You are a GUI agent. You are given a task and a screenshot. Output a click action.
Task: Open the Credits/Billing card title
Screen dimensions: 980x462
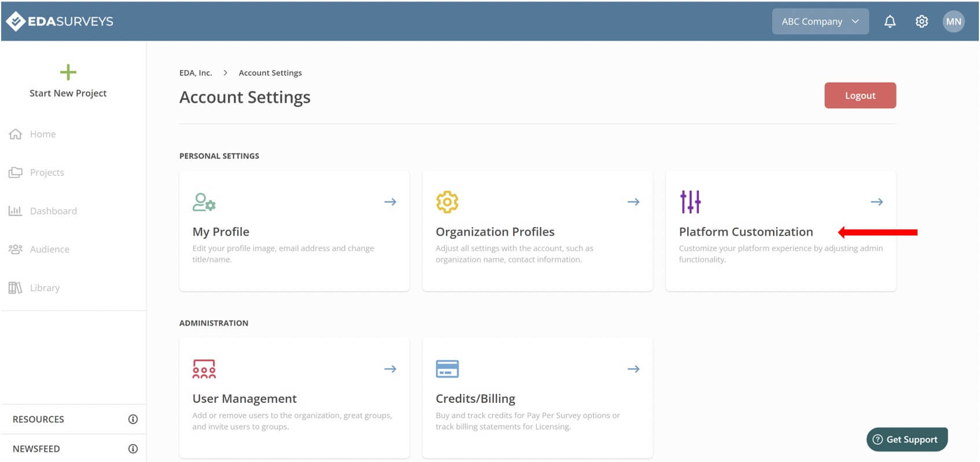tap(476, 398)
